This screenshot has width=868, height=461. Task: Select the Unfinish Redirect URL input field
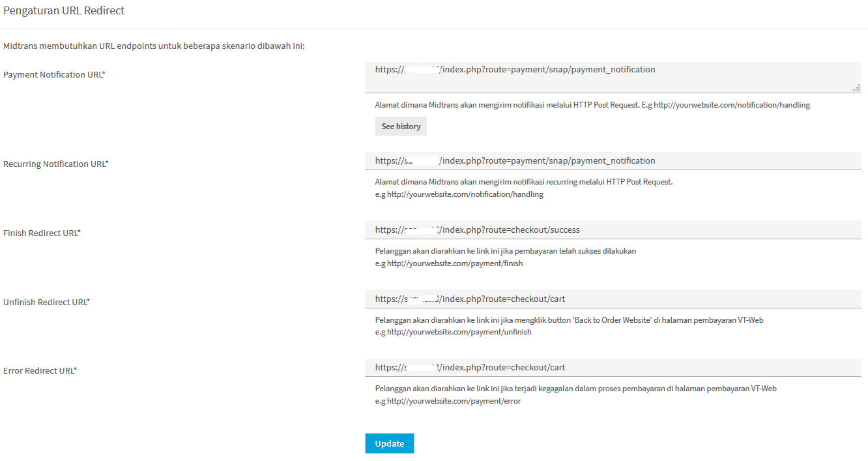coord(613,299)
